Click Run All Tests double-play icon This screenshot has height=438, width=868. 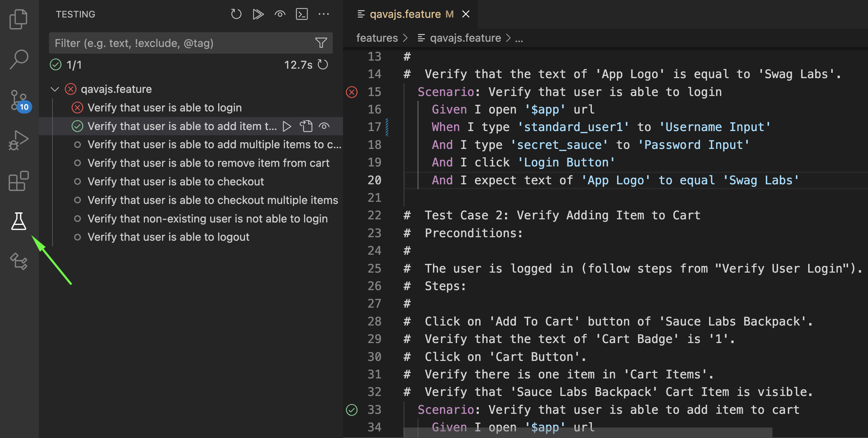[x=258, y=14]
